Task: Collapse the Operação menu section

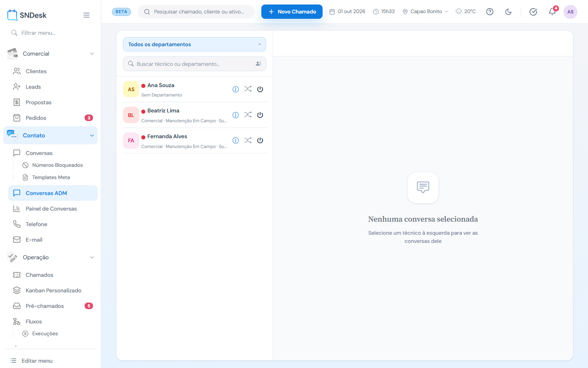Action: click(x=51, y=257)
